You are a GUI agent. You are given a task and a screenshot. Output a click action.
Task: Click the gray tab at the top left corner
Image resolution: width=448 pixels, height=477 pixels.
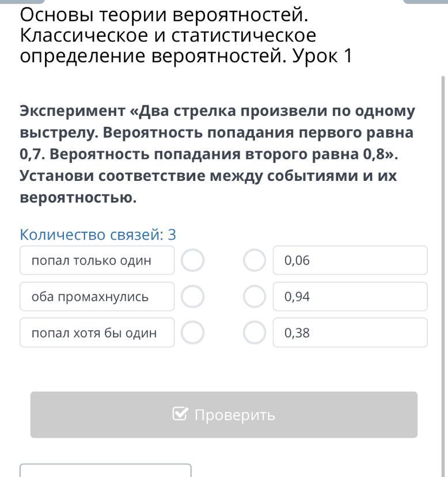coord(22,2)
